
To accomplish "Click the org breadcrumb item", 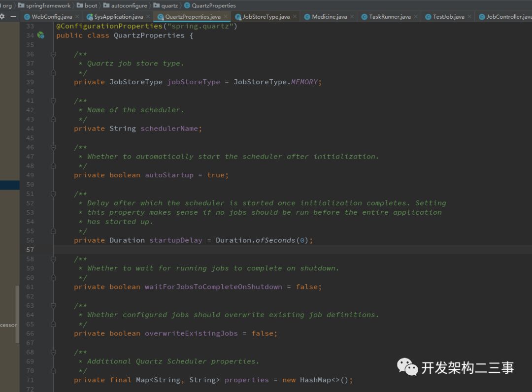I will [7, 5].
